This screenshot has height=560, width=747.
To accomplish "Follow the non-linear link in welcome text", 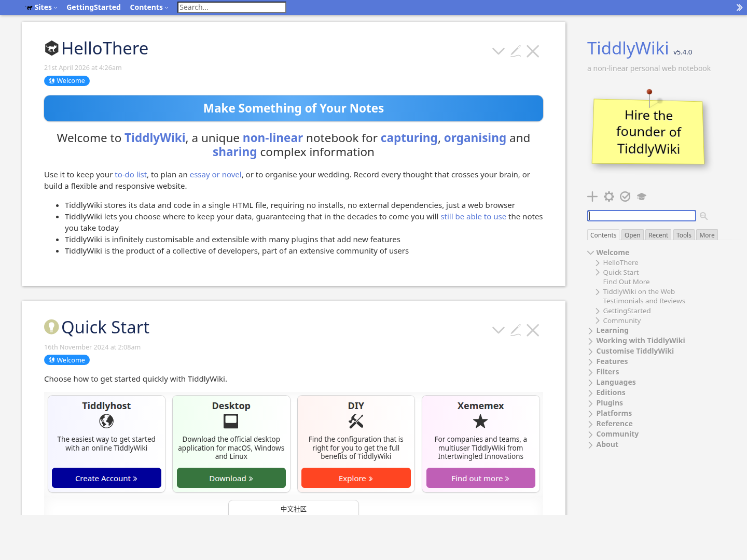I will click(x=273, y=138).
